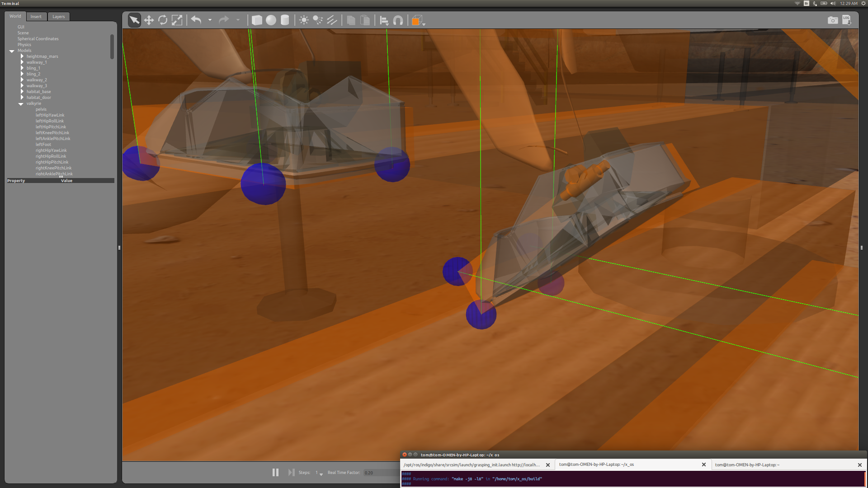
Task: Enable snap mode with the magnet icon
Action: click(398, 20)
